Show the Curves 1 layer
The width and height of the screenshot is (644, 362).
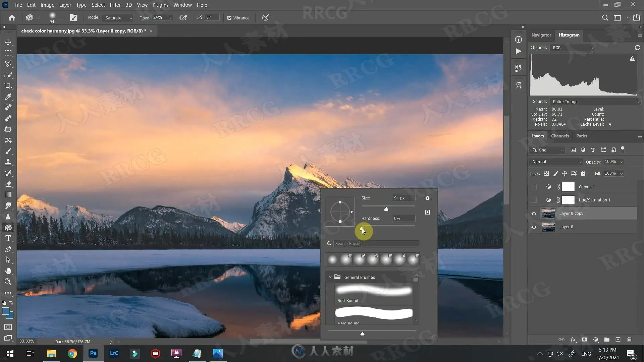pos(534,187)
